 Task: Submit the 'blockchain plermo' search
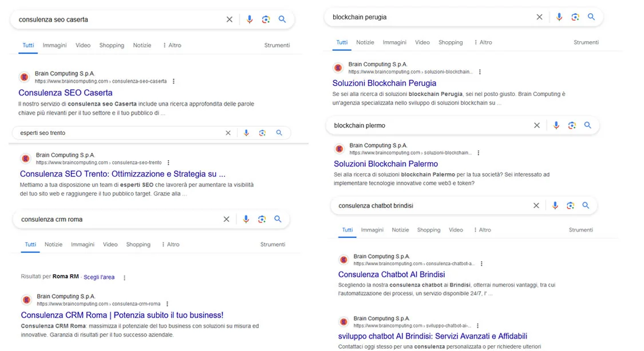(588, 125)
